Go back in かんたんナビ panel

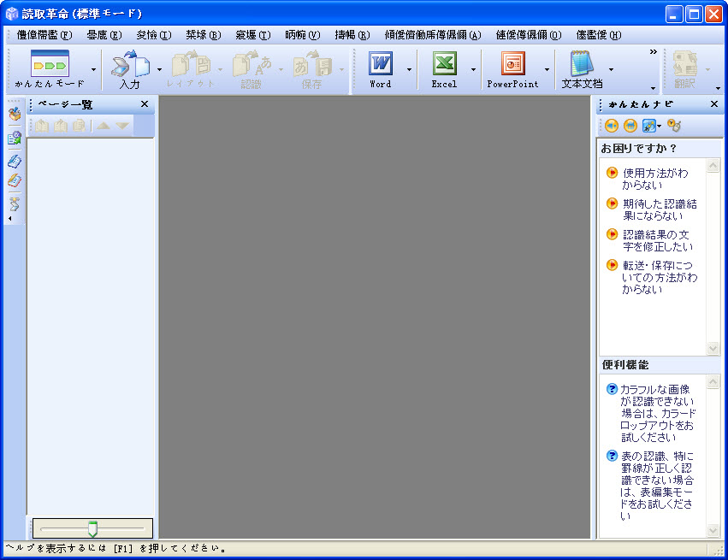[612, 126]
